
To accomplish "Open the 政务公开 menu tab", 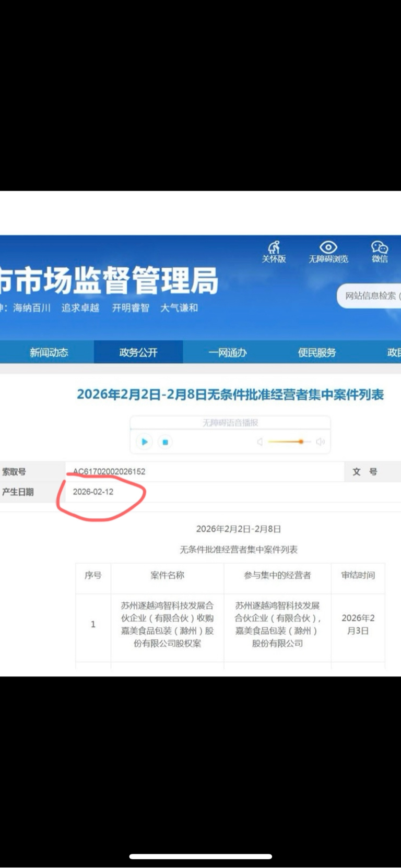I will click(138, 353).
